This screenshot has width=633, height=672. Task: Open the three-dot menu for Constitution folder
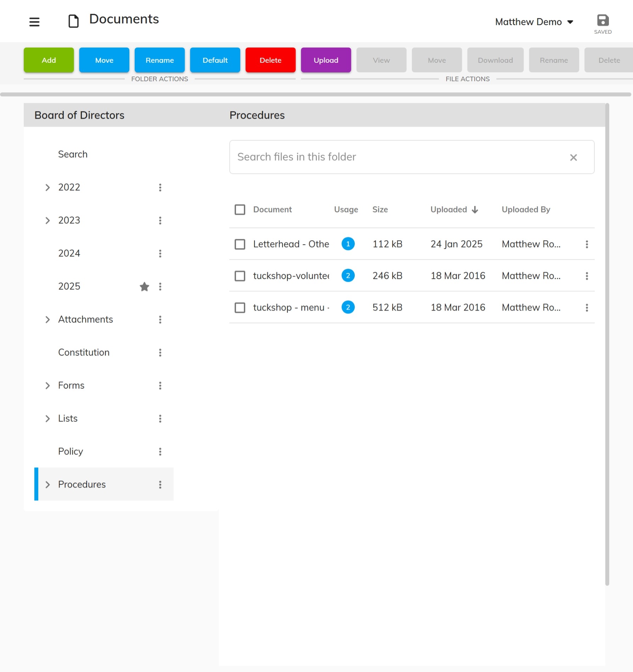pos(160,353)
